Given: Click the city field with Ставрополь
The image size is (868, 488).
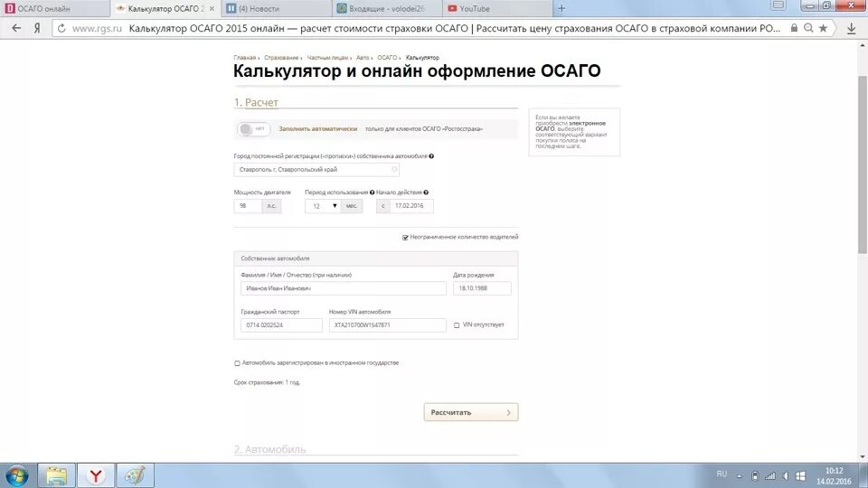Looking at the screenshot, I should pyautogui.click(x=316, y=169).
